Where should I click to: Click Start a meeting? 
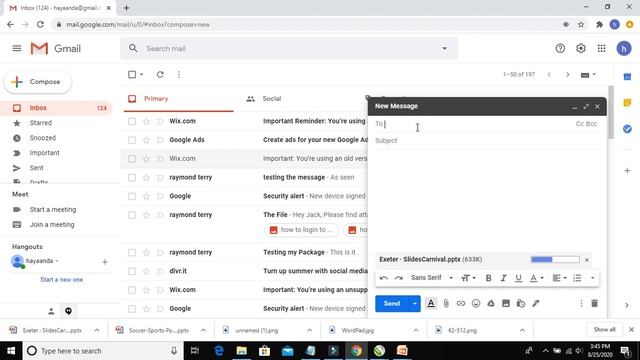(53, 209)
